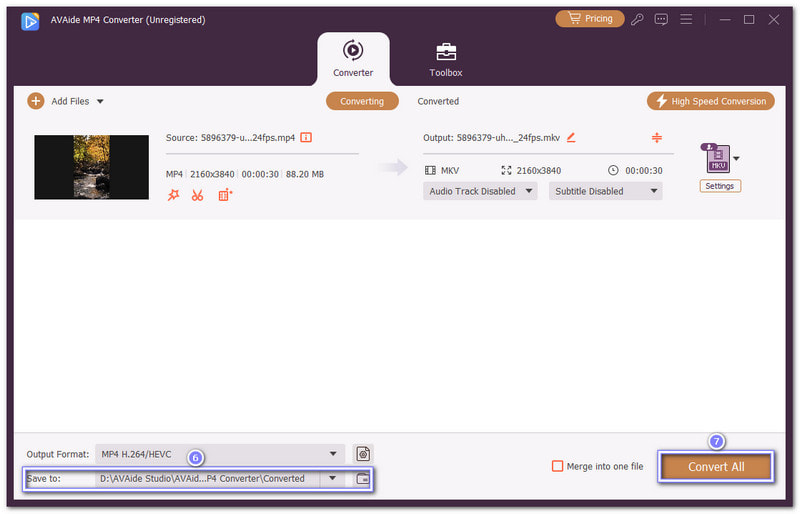This screenshot has width=800, height=514.
Task: Switch to the Toolbox tab
Action: coord(446,58)
